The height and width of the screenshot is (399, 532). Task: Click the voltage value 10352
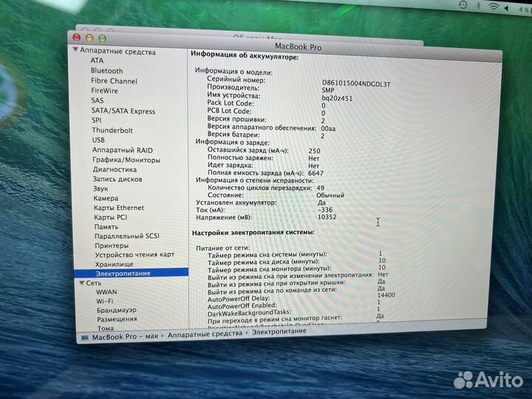click(x=327, y=216)
